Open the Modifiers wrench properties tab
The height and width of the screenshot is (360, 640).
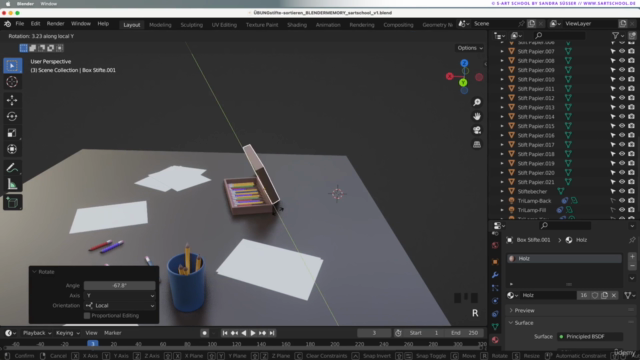[495, 275]
